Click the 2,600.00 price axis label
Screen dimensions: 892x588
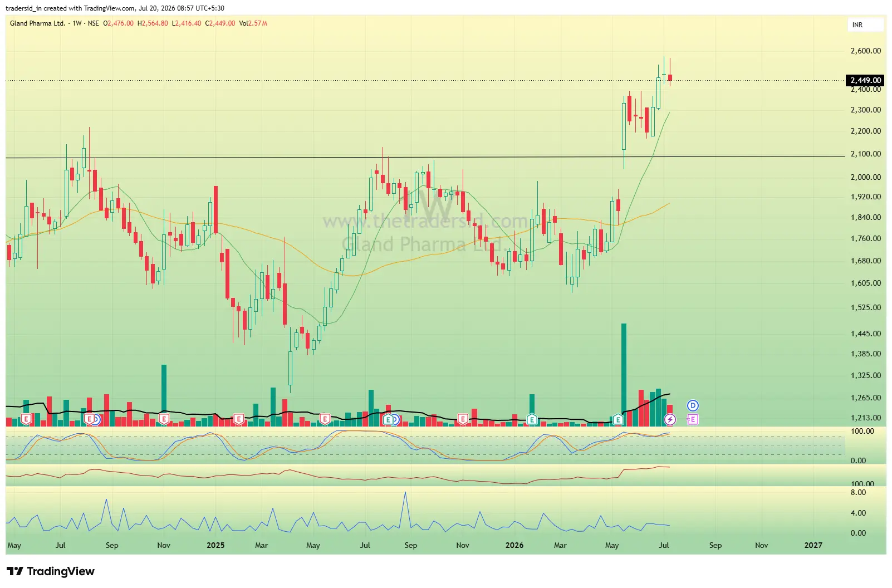[866, 51]
